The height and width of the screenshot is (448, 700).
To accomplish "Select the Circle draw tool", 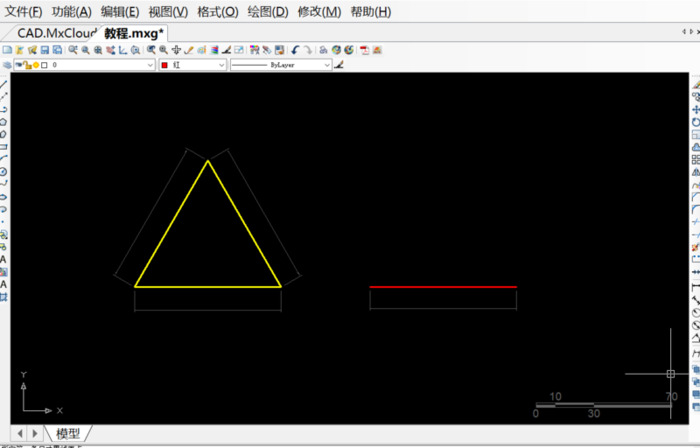I will click(4, 171).
